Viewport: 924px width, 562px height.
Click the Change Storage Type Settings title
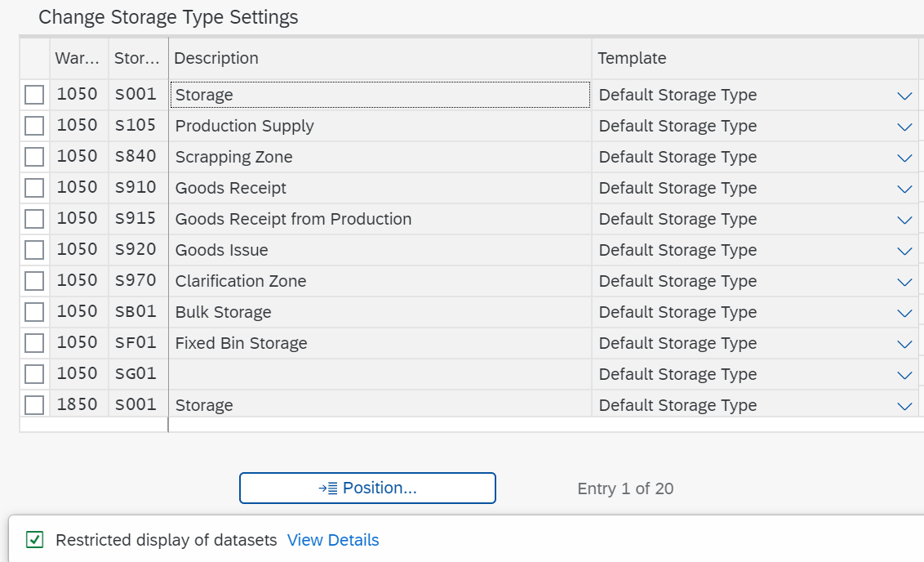pyautogui.click(x=168, y=17)
